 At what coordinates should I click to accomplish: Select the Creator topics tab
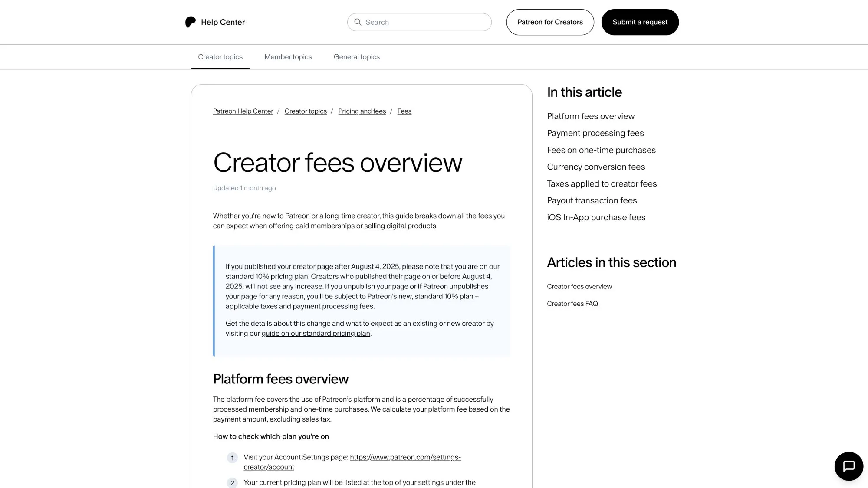(x=220, y=57)
